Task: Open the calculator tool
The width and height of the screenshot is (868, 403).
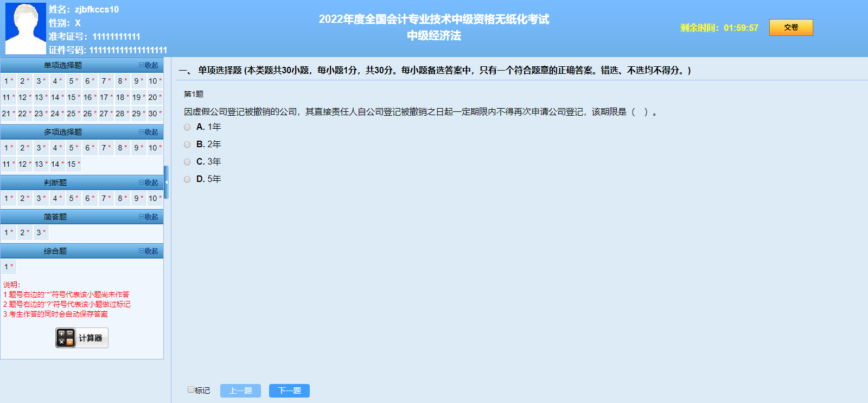Action: point(82,338)
